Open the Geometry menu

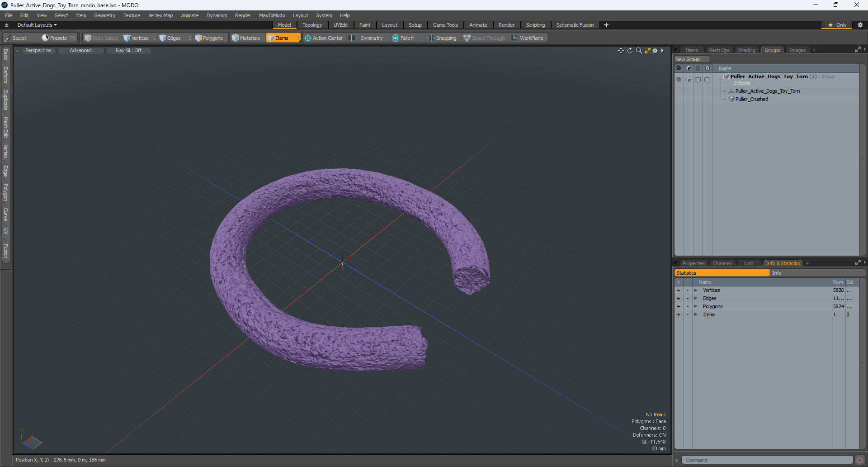click(104, 15)
